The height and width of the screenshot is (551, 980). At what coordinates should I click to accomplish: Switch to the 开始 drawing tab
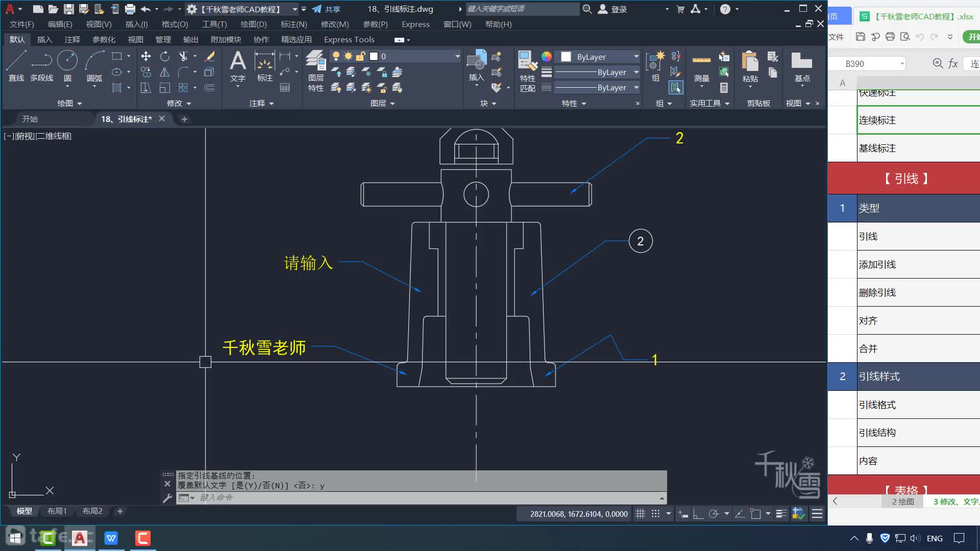[30, 119]
